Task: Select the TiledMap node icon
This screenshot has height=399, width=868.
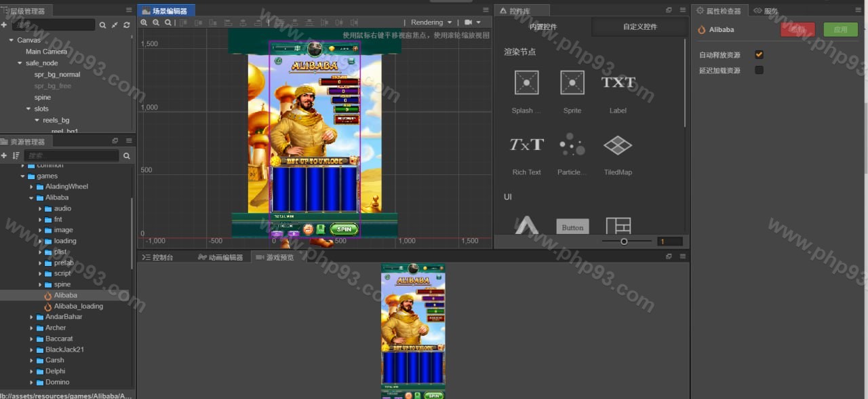Action: [x=617, y=145]
